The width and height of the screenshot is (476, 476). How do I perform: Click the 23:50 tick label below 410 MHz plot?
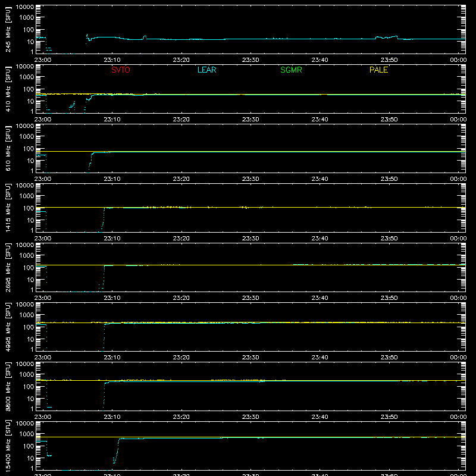[x=389, y=120]
